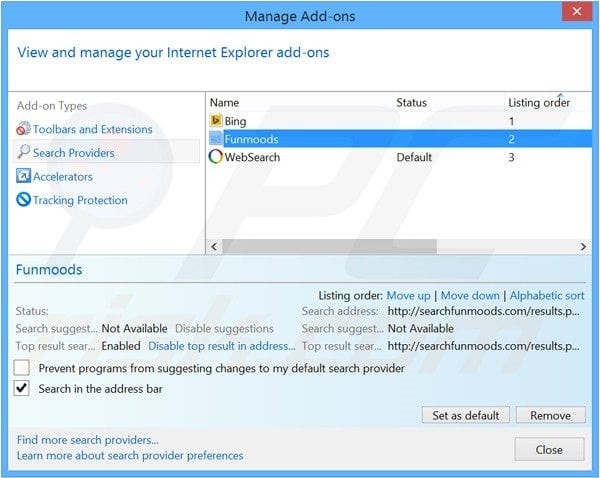Click the Enabled top result status text
Image resolution: width=600 pixels, height=478 pixels.
point(121,346)
